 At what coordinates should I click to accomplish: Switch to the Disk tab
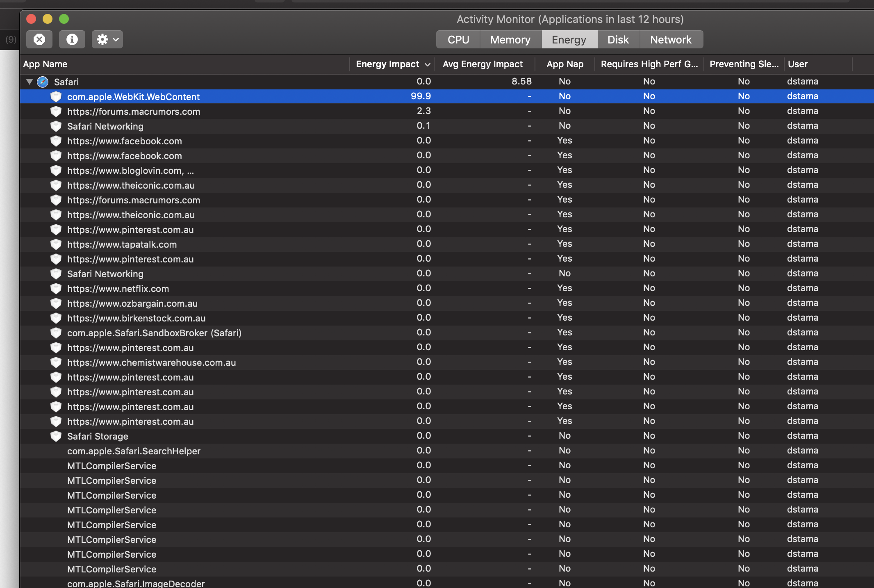coord(618,40)
